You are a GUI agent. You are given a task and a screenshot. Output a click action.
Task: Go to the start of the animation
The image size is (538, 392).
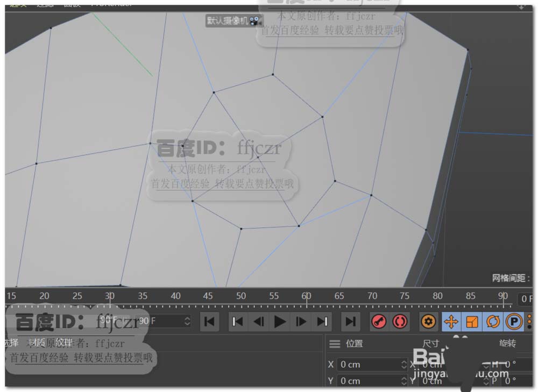209,322
